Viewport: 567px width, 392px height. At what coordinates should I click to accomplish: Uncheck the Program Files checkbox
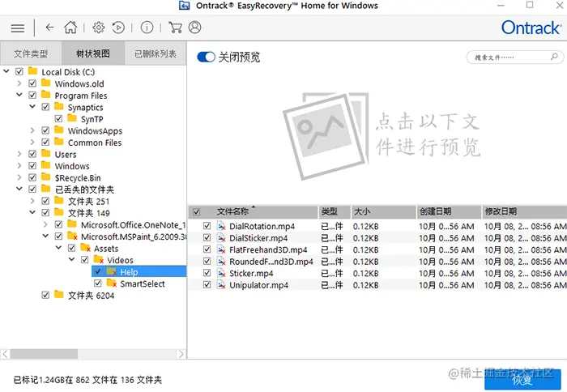tap(32, 95)
